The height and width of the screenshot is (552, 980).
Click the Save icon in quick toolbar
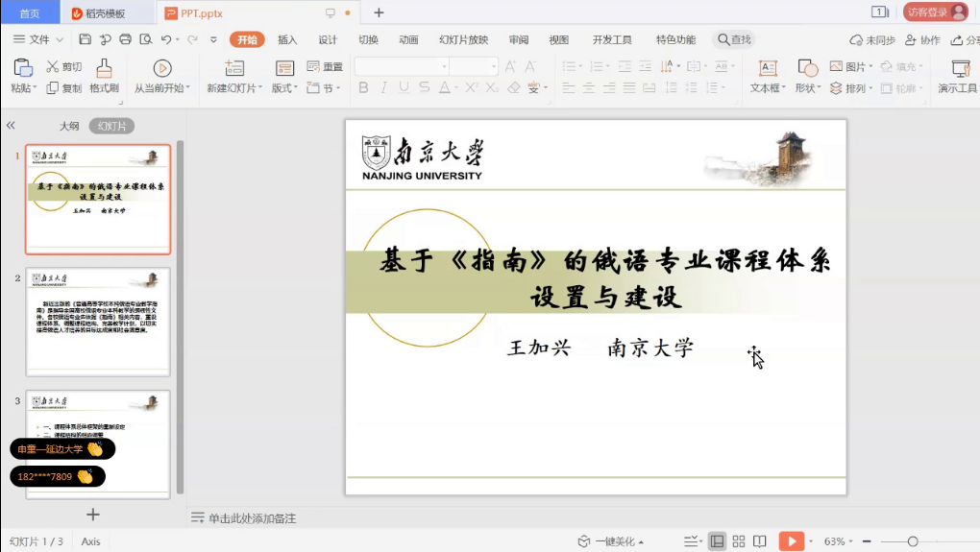click(x=85, y=39)
